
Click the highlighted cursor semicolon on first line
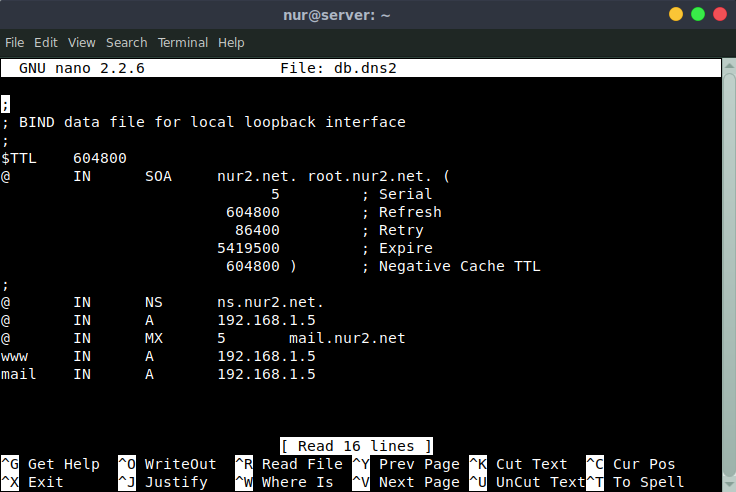click(x=5, y=104)
